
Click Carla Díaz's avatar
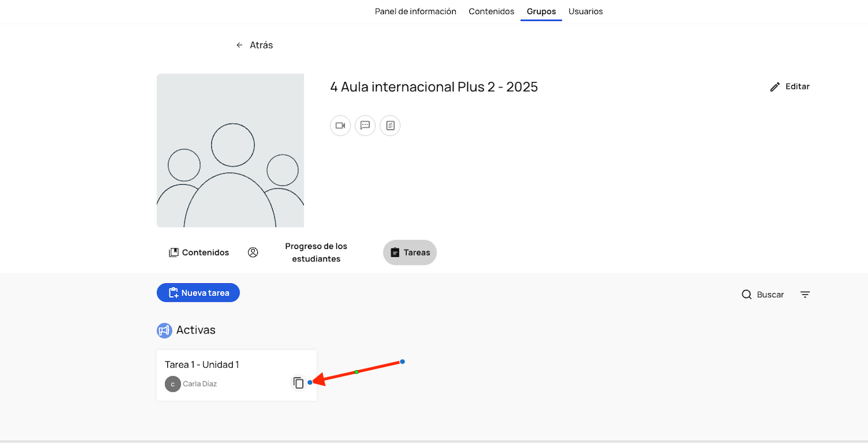[x=173, y=384]
